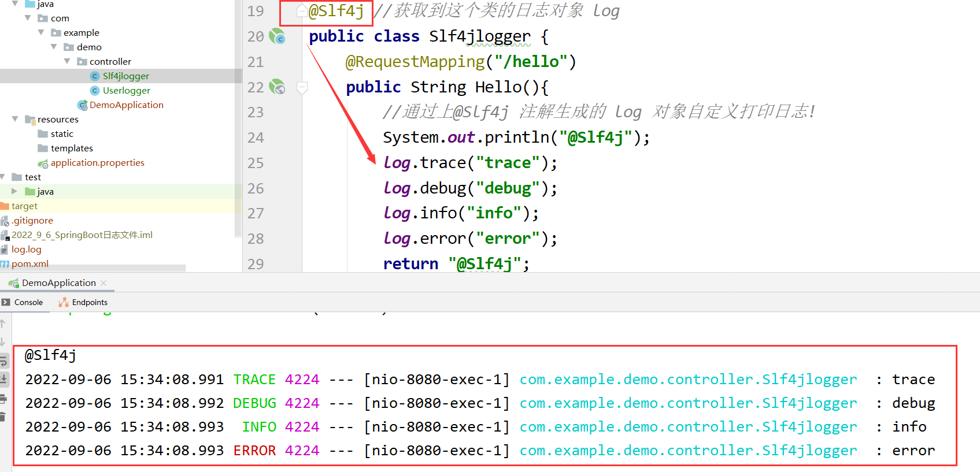Select the Slf4jlogger class icon in project tree
The height and width of the screenshot is (472, 980).
(95, 76)
